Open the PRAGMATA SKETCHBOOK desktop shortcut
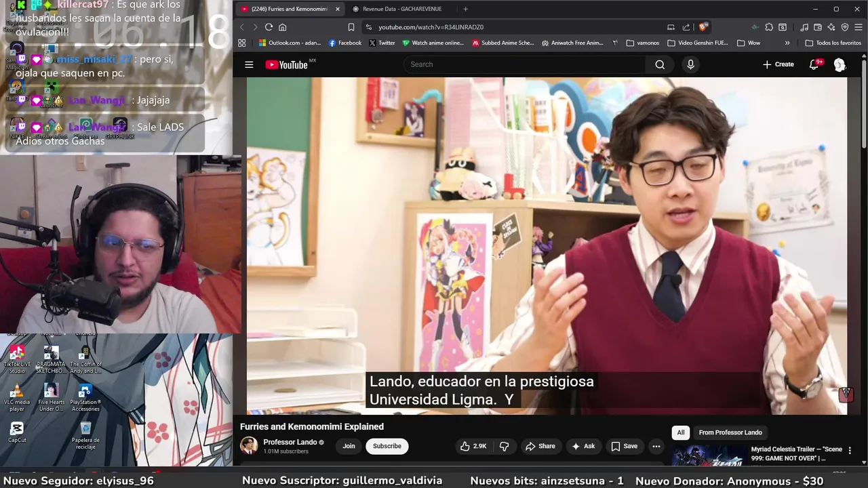Viewport: 868px width, 488px height. pos(51,359)
